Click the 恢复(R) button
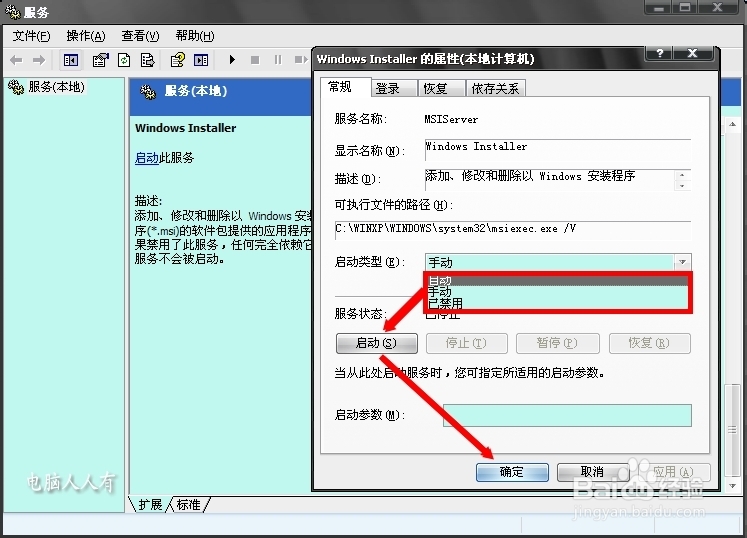This screenshot has height=538, width=747. [x=649, y=343]
